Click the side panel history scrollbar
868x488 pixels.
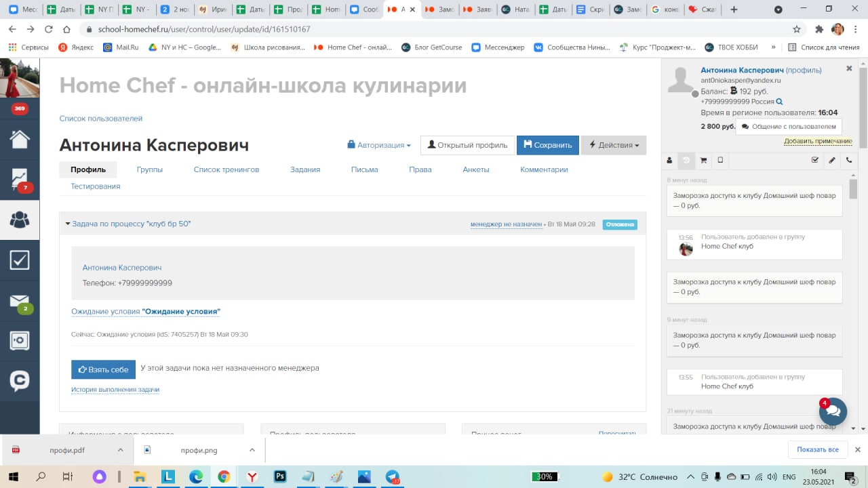tap(852, 190)
